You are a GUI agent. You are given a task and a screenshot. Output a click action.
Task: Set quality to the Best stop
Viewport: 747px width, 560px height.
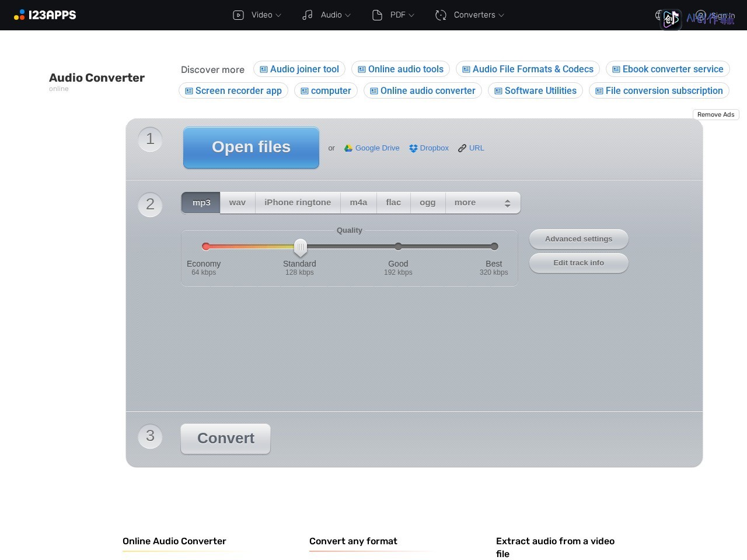(x=494, y=246)
